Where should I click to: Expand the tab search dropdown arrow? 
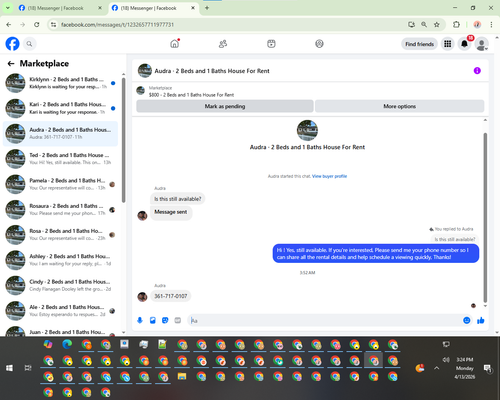pyautogui.click(x=8, y=8)
